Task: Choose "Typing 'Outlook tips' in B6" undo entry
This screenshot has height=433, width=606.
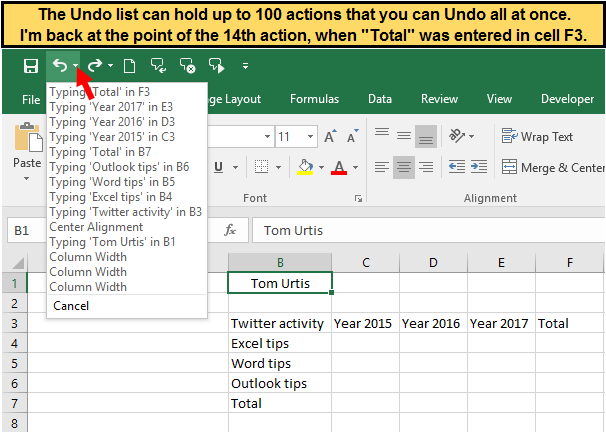Action: (x=126, y=167)
